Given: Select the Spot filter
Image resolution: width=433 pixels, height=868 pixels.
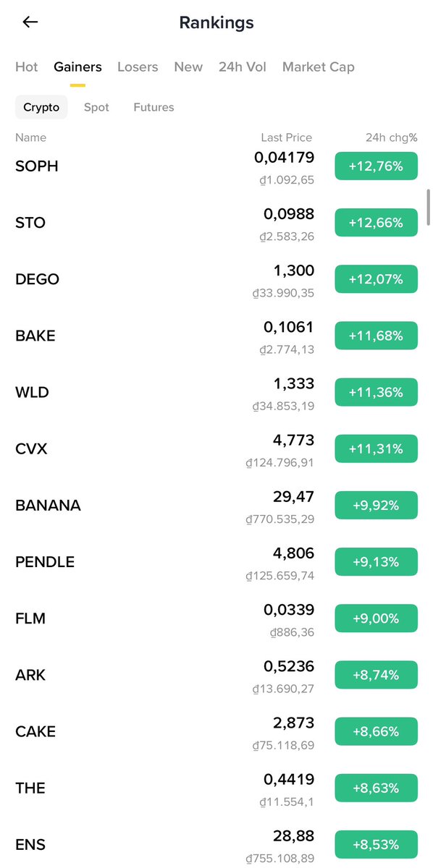Looking at the screenshot, I should [96, 107].
